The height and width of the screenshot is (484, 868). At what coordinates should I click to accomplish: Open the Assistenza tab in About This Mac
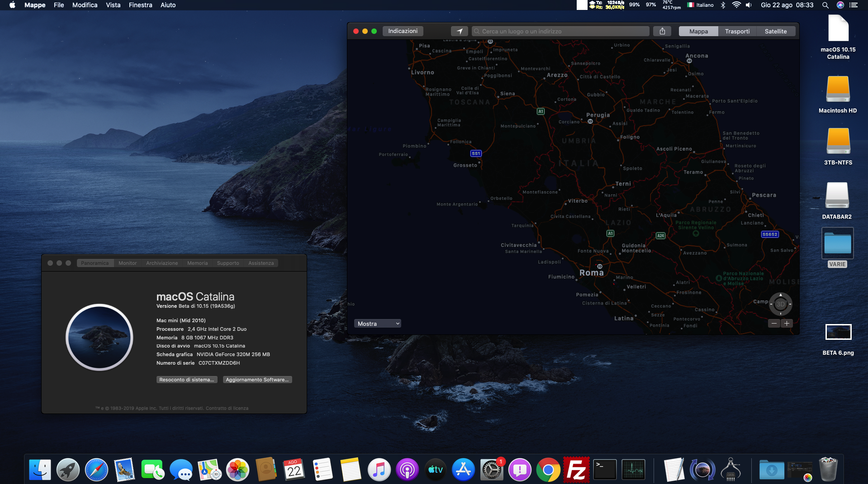pos(261,263)
